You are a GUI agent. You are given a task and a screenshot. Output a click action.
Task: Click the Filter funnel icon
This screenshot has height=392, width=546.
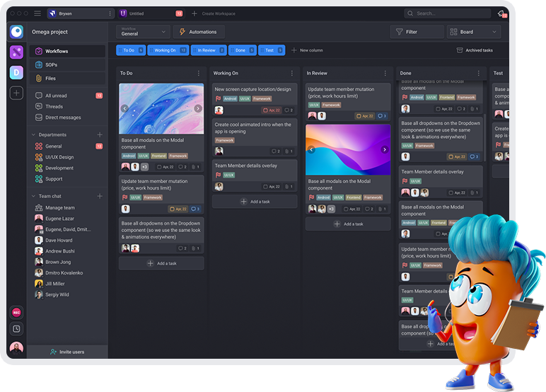pos(399,32)
